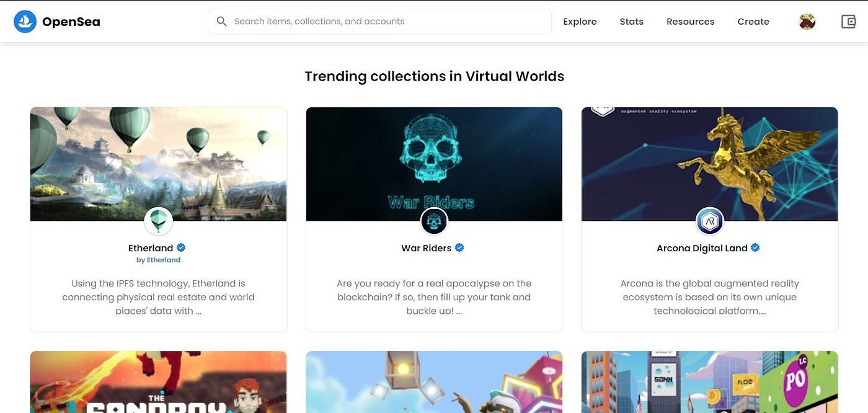The width and height of the screenshot is (868, 413).
Task: Click War Riders' verified badge icon
Action: tap(459, 247)
